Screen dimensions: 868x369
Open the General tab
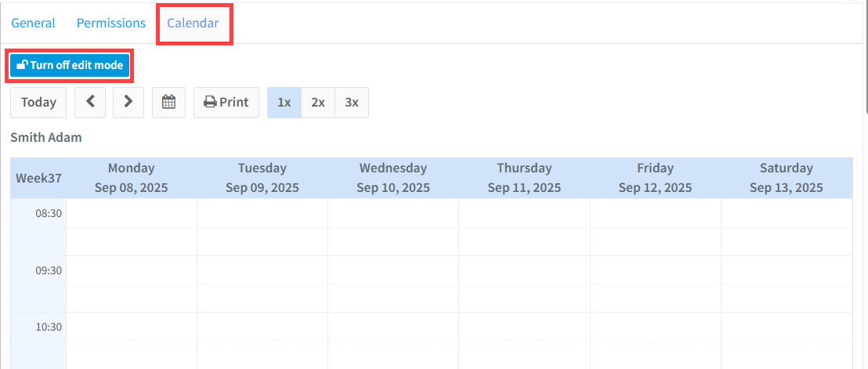pos(33,23)
